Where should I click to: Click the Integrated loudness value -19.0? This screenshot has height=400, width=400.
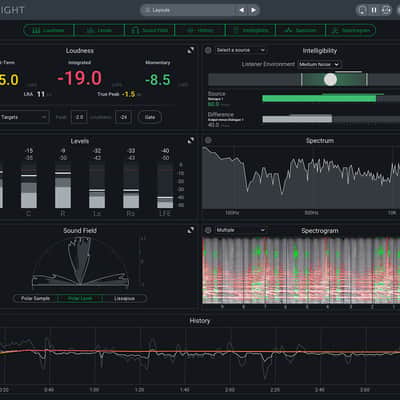coord(80,79)
